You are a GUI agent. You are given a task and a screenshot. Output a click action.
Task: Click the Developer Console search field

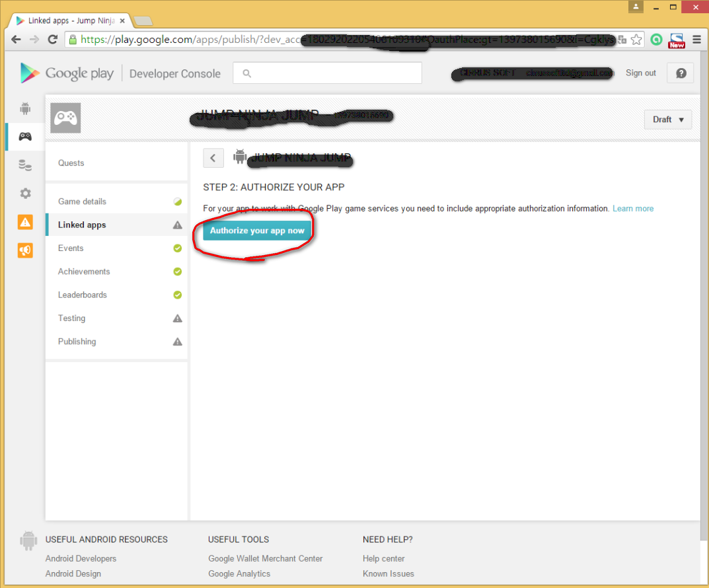pyautogui.click(x=327, y=73)
